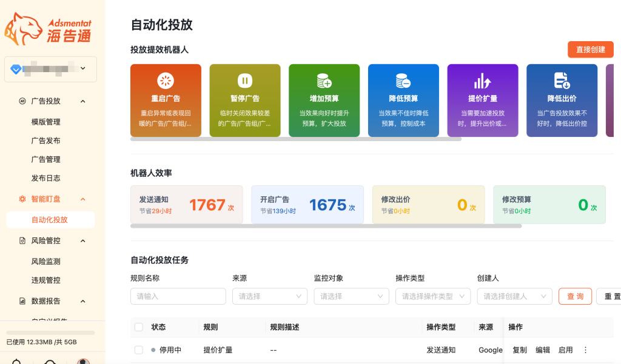Focus the 规则名称 input field

click(x=178, y=296)
